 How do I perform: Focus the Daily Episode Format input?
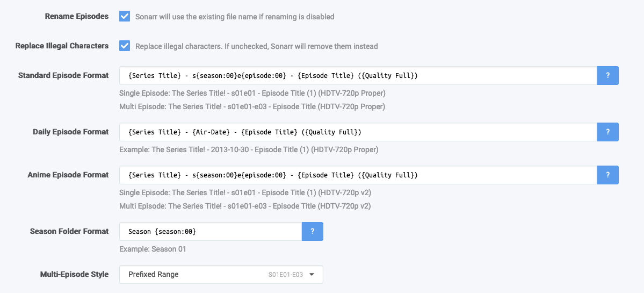[358, 132]
